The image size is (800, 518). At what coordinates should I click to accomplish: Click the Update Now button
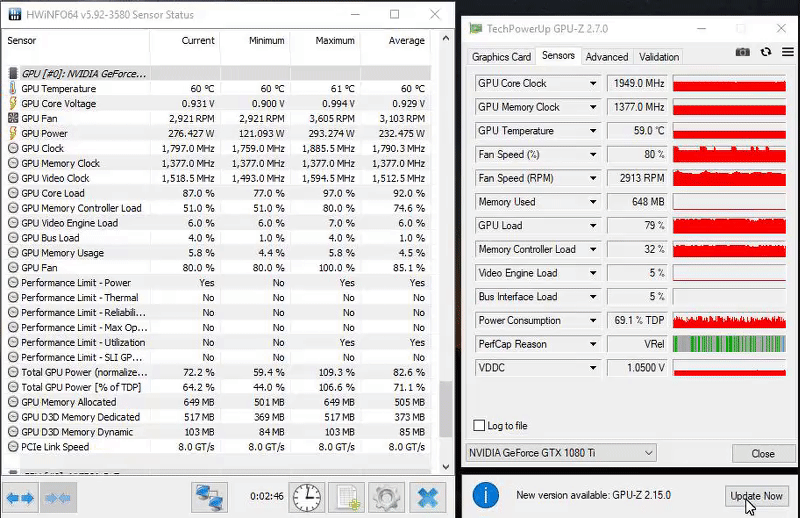coord(756,496)
